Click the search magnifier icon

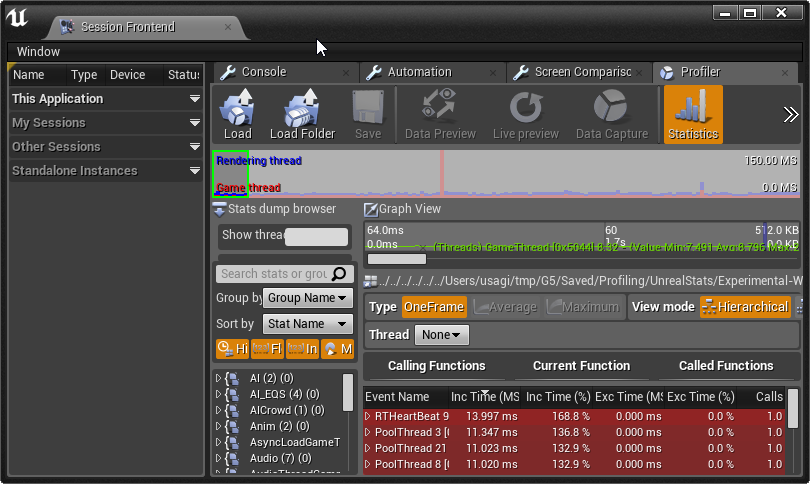pos(339,273)
